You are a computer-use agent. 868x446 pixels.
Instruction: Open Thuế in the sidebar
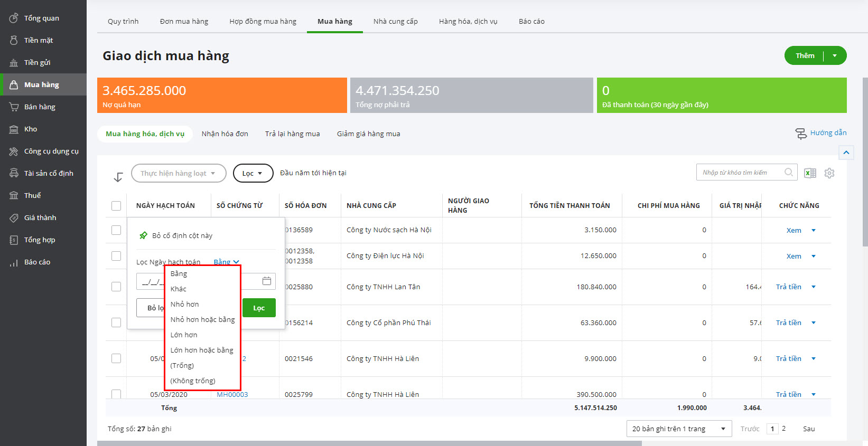(x=32, y=195)
